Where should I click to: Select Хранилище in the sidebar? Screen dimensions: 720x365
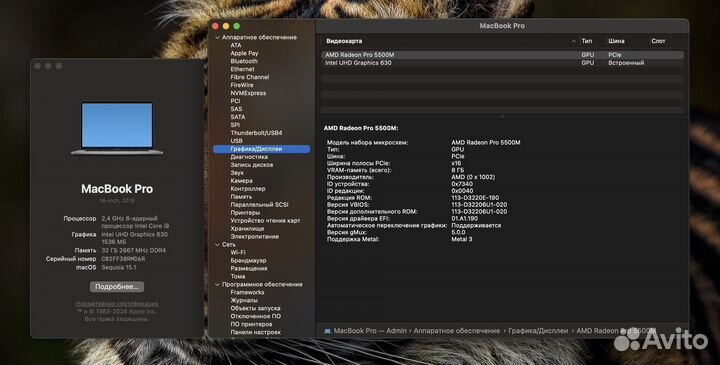(x=247, y=229)
